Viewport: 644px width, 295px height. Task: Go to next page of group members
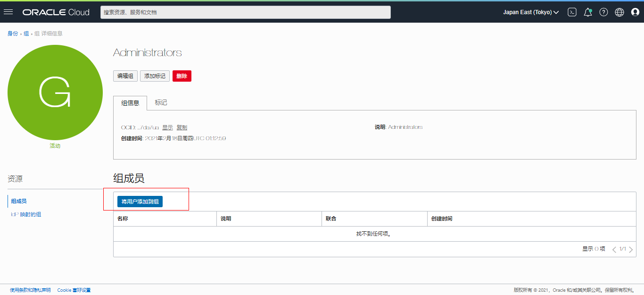coord(631,249)
